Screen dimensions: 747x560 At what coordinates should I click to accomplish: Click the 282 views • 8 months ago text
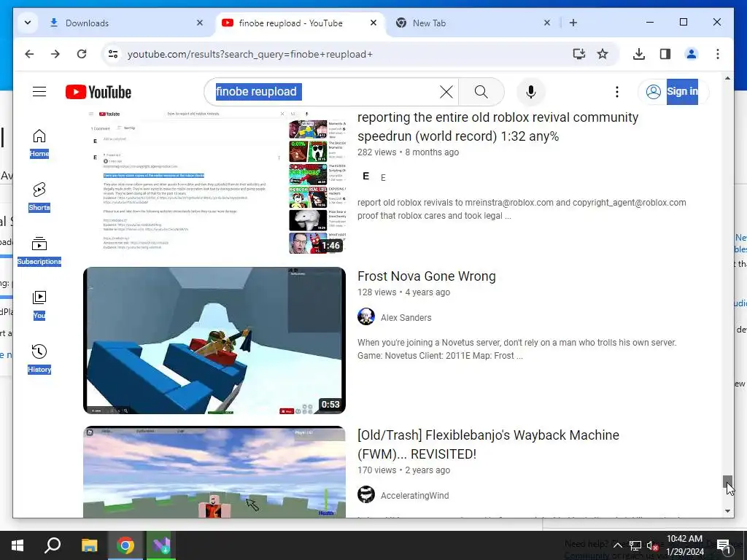point(408,152)
